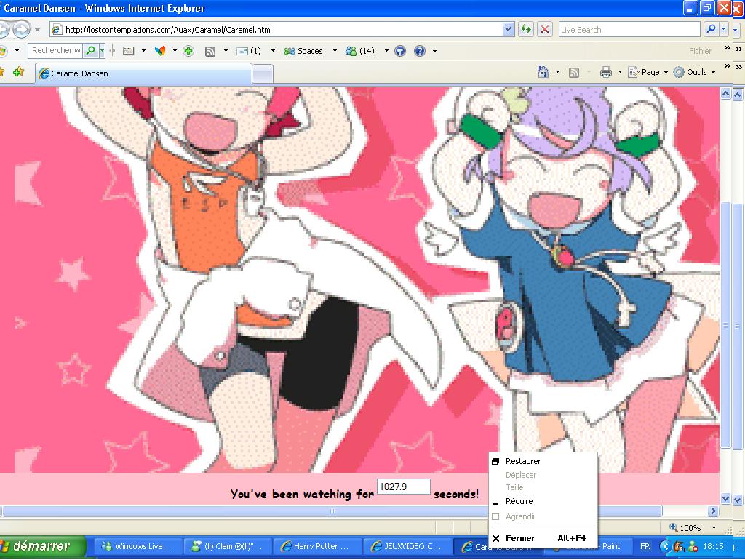Click the blue round toolbar icon
The height and width of the screenshot is (560, 745).
[401, 51]
